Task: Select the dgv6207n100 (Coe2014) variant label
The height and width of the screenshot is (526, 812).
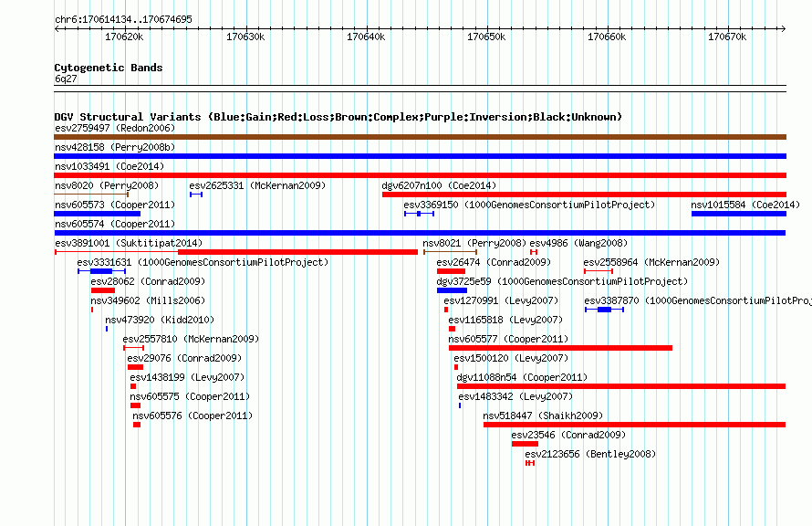Action: [439, 185]
